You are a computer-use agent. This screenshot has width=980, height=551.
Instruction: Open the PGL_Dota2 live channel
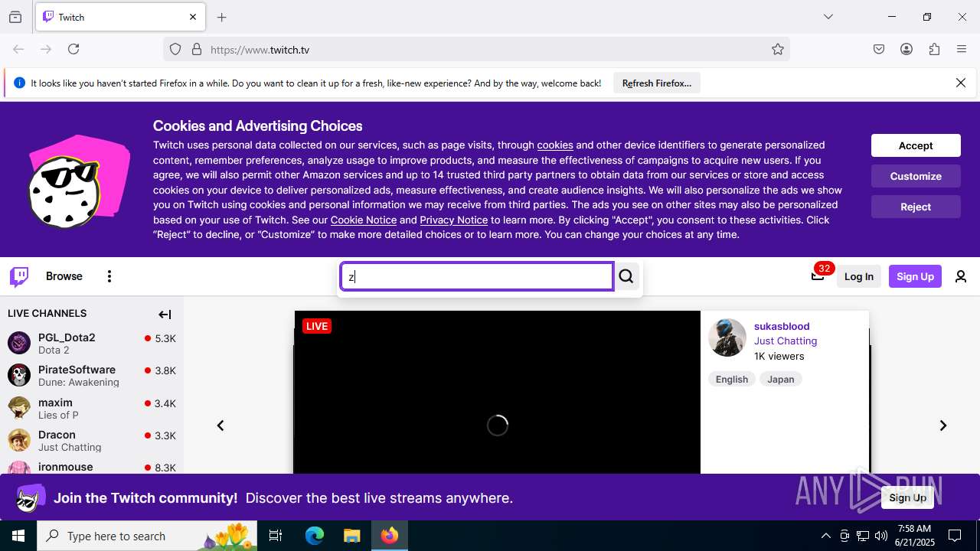(x=92, y=343)
